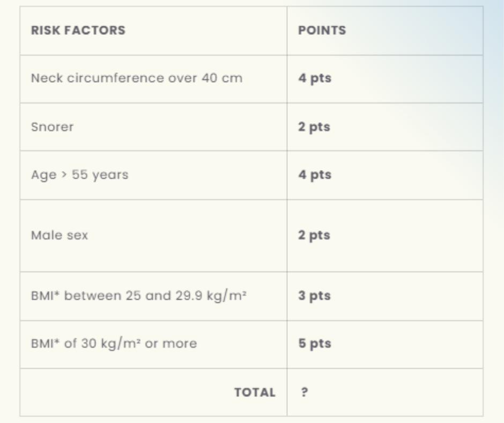Click the 4 pts value for Age row
This screenshot has height=423, width=504.
(x=315, y=175)
